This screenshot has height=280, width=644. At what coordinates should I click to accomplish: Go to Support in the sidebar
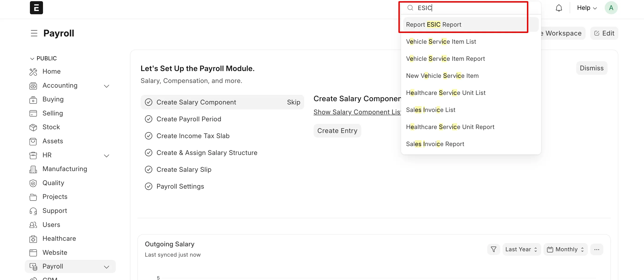click(54, 211)
